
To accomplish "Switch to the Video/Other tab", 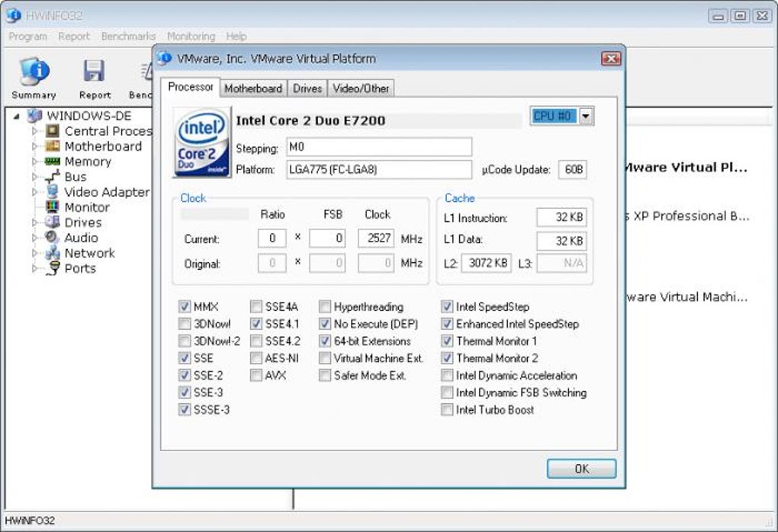I will coord(361,88).
